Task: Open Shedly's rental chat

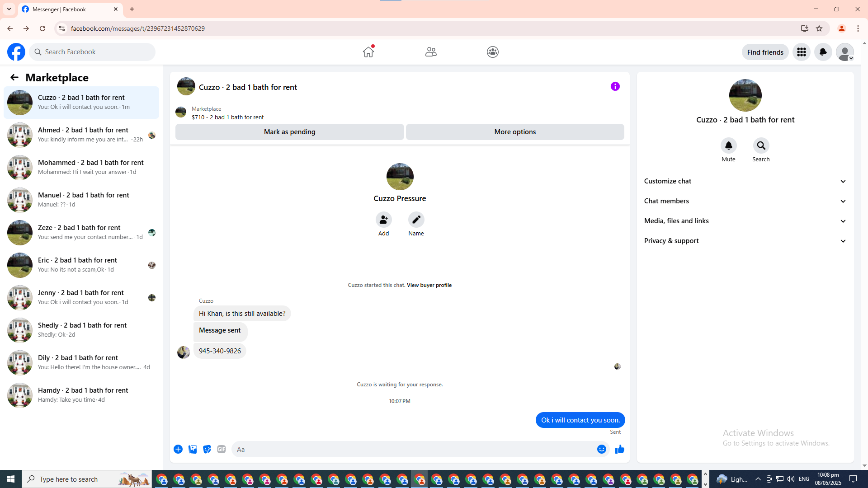Action: click(81, 330)
